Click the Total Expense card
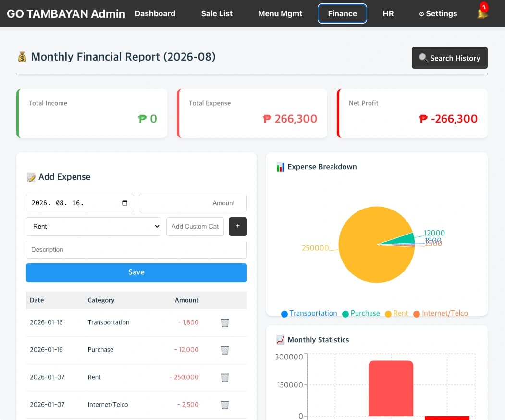This screenshot has width=505, height=420. click(252, 113)
